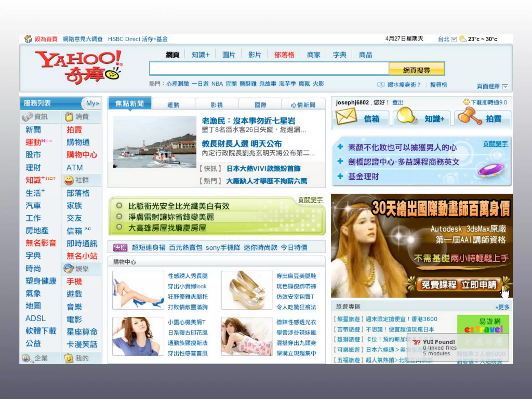This screenshot has height=399, width=532.
Task: Click the 娛樂 category icon
Action: pos(69,269)
